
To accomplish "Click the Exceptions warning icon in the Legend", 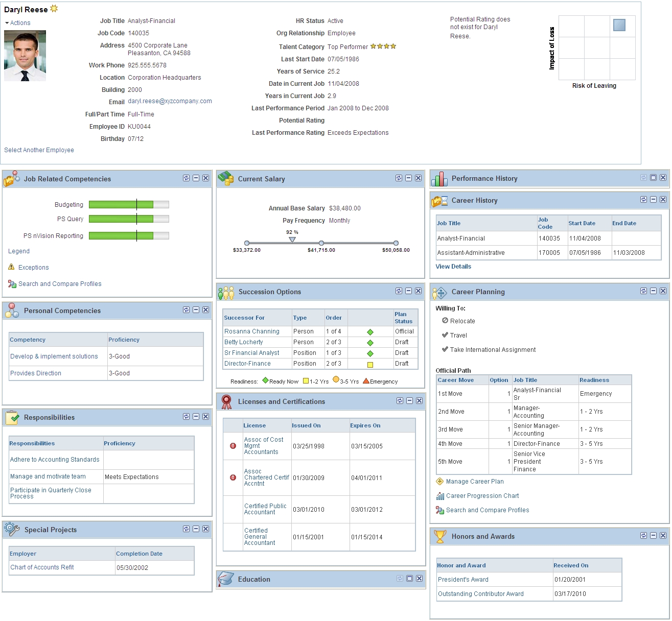I will pos(11,267).
